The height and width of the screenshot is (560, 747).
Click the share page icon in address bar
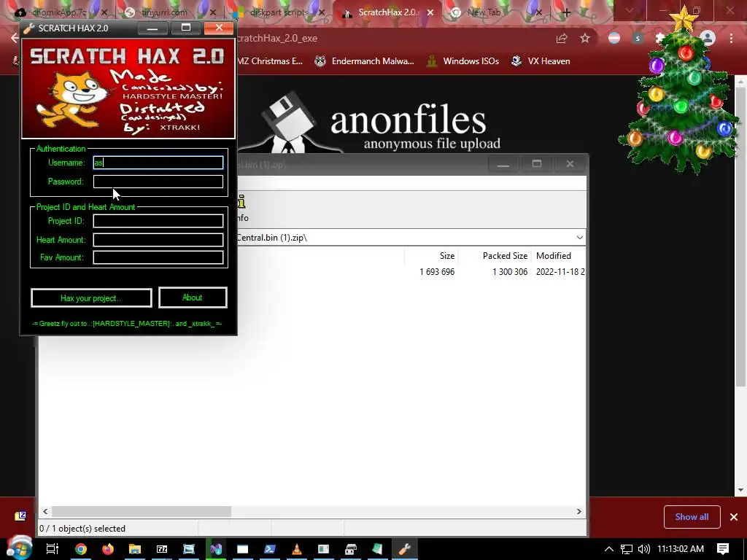(x=562, y=39)
